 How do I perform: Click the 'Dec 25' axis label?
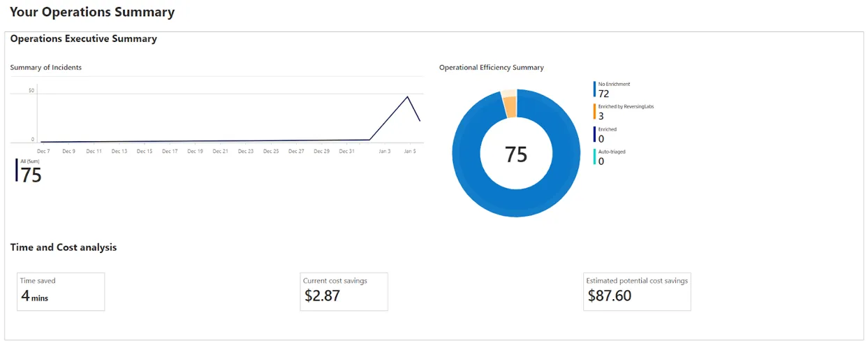pos(271,151)
